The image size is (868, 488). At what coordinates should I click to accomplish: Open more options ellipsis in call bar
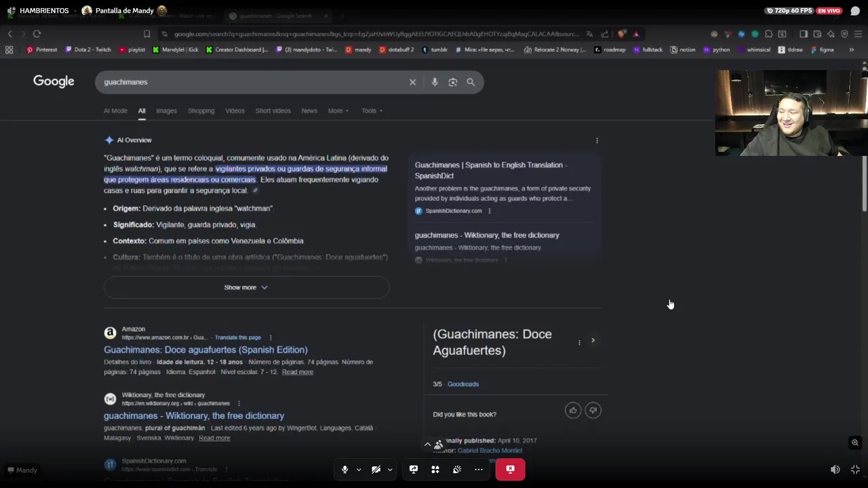pos(479,469)
